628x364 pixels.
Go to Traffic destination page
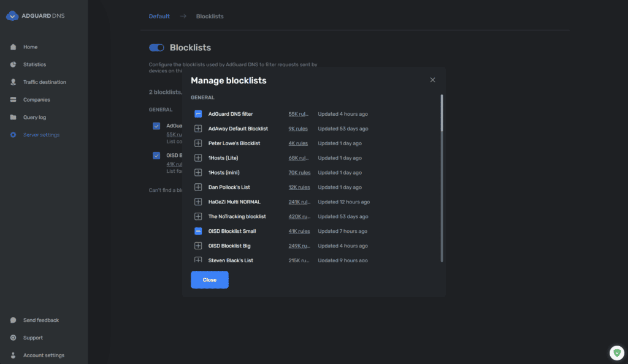pos(44,82)
